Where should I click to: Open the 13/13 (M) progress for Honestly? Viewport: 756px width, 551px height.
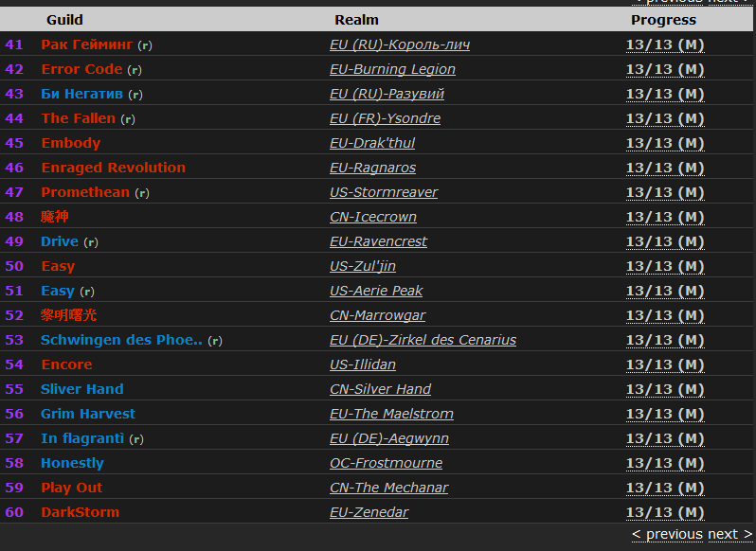pos(665,463)
